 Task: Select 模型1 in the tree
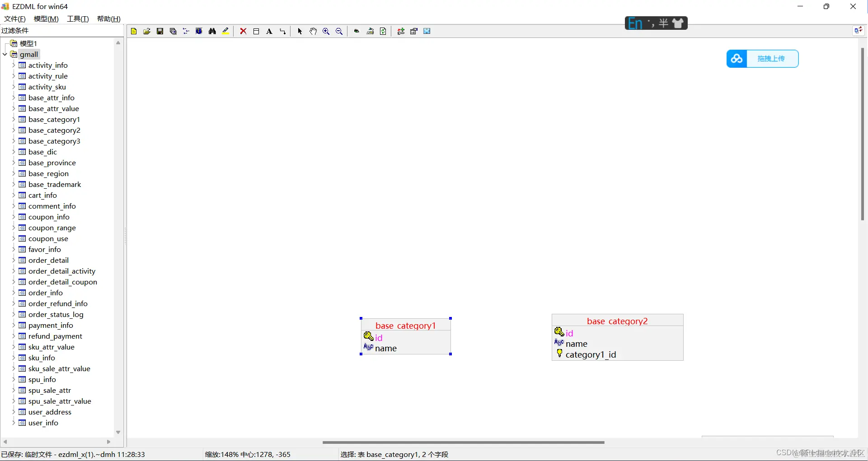(28, 43)
